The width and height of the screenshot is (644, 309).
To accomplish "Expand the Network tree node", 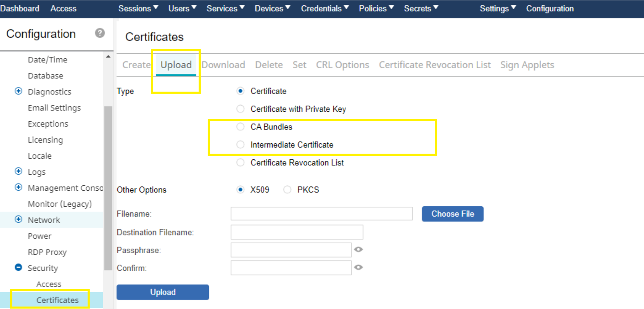I will click(x=19, y=220).
